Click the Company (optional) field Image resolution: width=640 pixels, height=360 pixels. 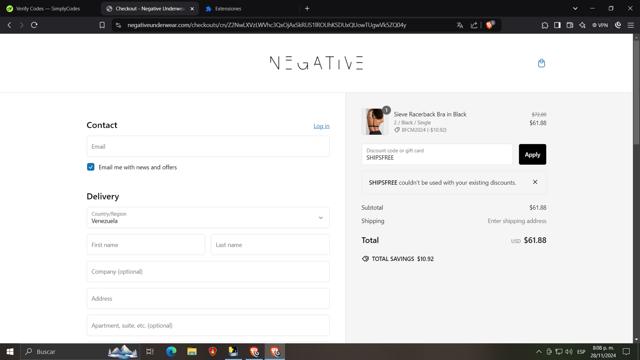208,271
